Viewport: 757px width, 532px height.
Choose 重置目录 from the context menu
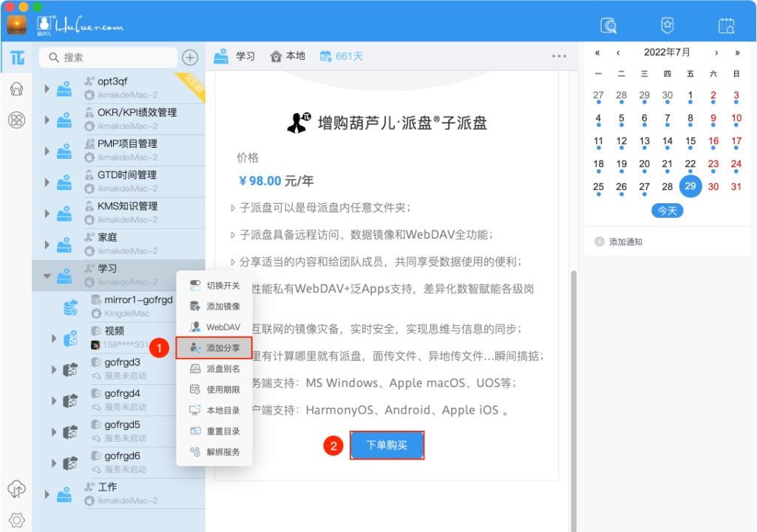click(x=214, y=431)
